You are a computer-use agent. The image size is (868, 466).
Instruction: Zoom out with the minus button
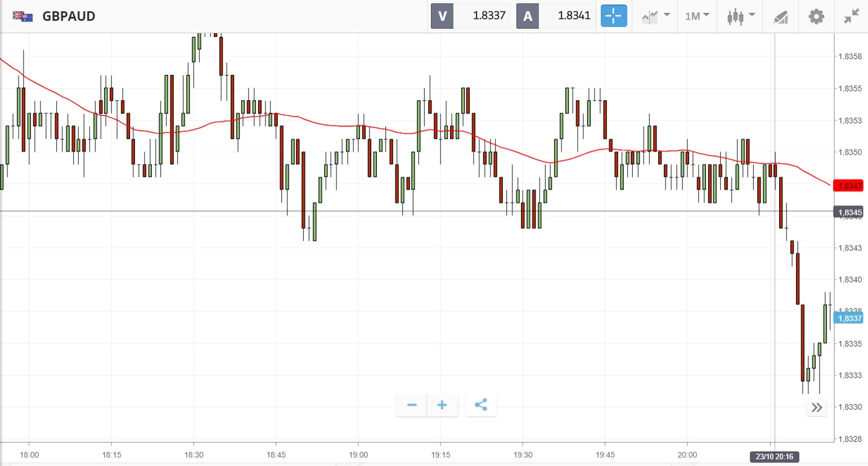pyautogui.click(x=412, y=405)
